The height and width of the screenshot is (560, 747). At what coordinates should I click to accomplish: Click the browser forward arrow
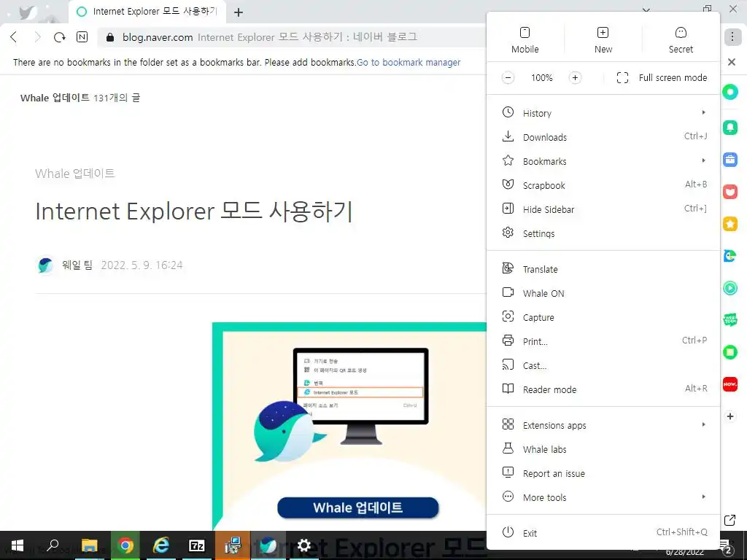(x=36, y=37)
